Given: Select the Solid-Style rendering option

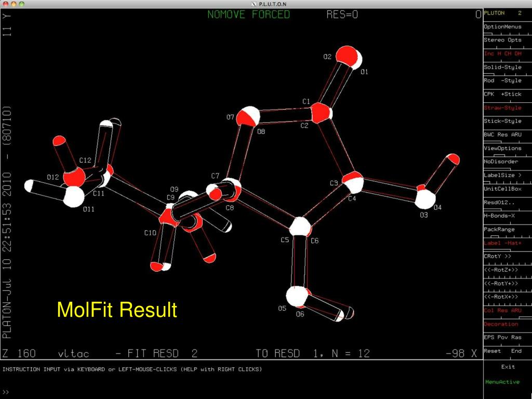Looking at the screenshot, I should [502, 67].
